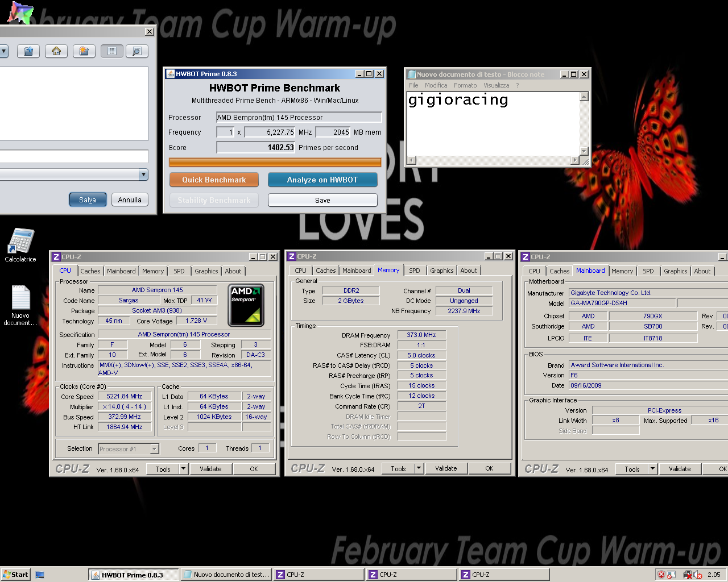Open Notepad Visualizza menu
The image size is (728, 582).
(x=497, y=85)
